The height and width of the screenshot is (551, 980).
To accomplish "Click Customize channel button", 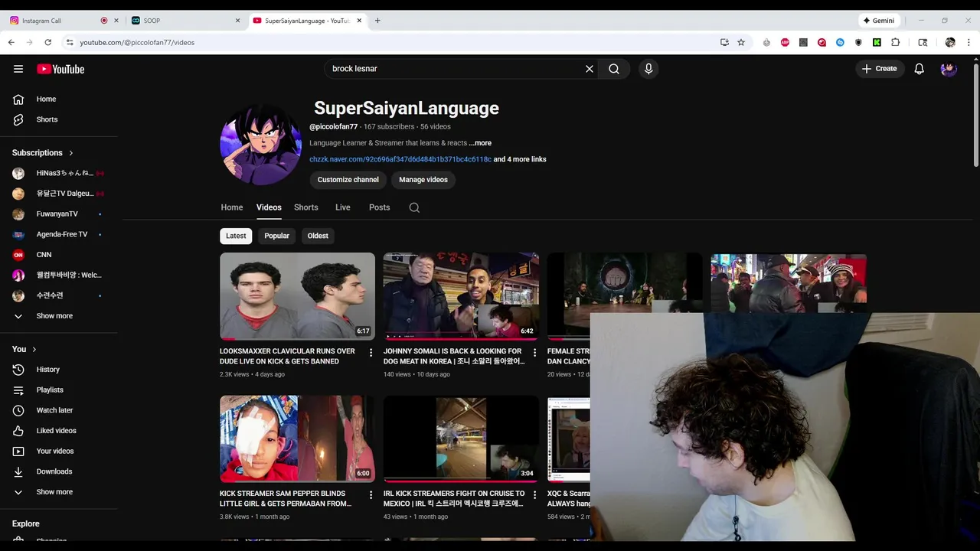I will click(348, 180).
